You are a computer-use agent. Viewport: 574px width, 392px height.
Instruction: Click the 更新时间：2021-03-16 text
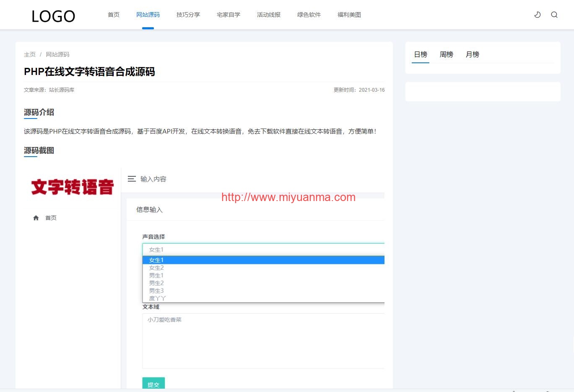[x=359, y=90]
